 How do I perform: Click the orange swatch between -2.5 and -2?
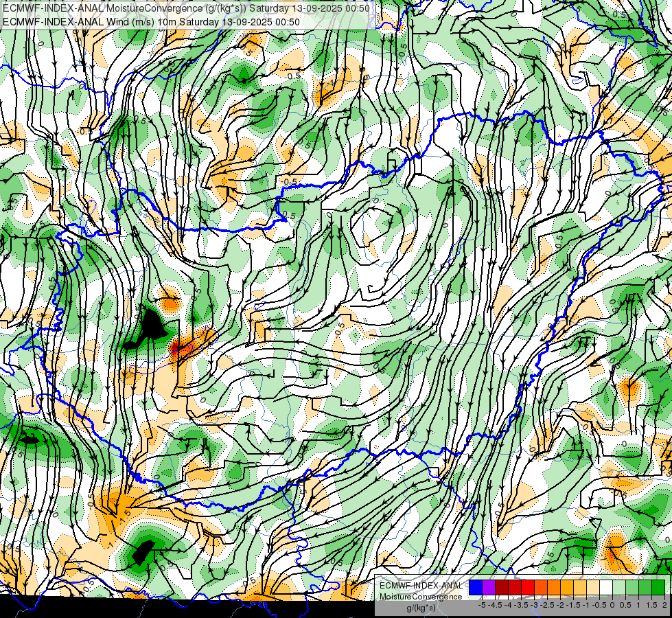tap(554, 588)
